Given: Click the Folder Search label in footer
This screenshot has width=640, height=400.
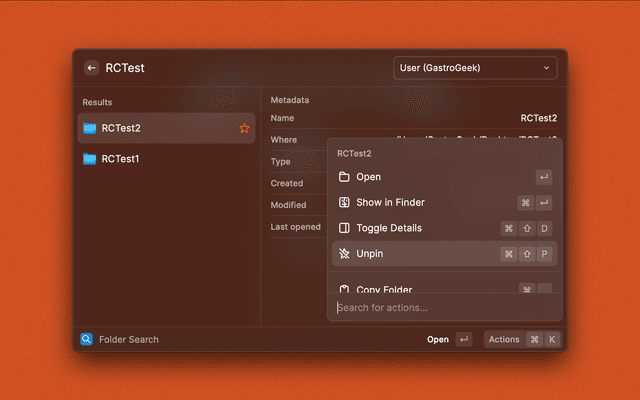Looking at the screenshot, I should [x=128, y=339].
